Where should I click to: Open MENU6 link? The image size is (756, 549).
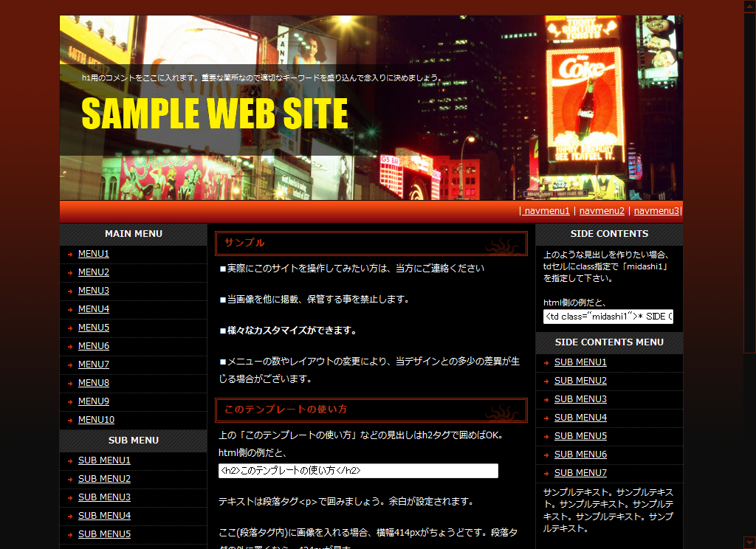tap(94, 346)
